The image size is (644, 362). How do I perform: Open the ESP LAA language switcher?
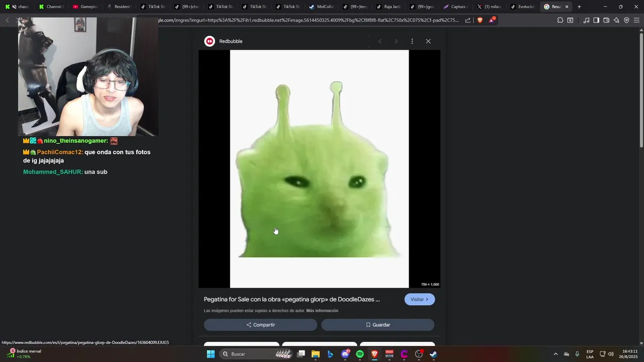[590, 354]
